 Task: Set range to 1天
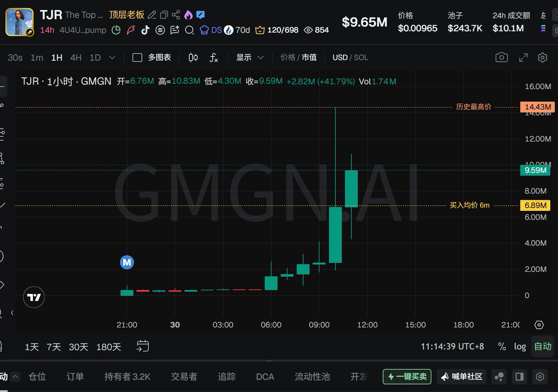[x=32, y=347]
